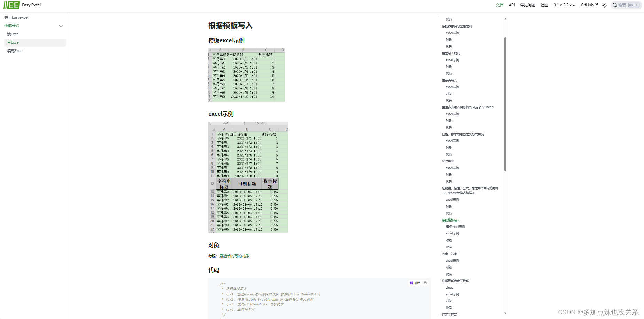Image resolution: width=644 pixels, height=319 pixels.
Task: Click the 模板excel示例 template screenshot image
Action: click(246, 75)
